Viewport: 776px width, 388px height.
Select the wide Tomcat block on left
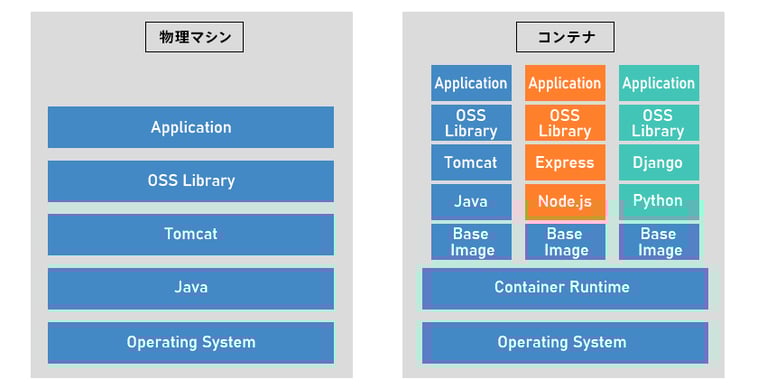(191, 235)
